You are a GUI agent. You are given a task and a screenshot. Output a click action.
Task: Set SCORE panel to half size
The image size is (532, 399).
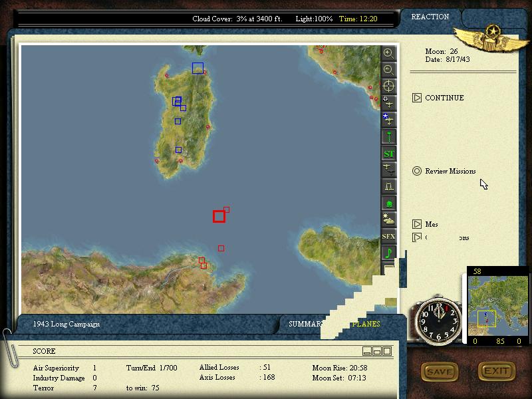coord(377,351)
